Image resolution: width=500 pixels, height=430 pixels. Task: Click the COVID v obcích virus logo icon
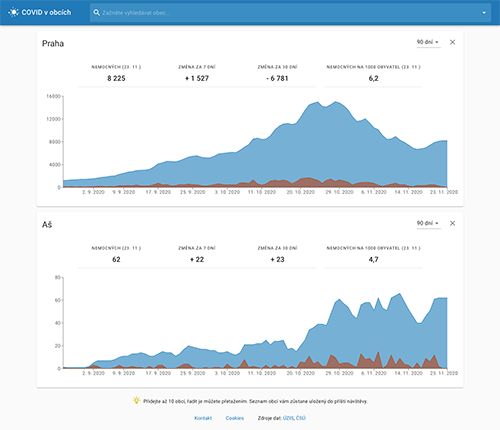click(13, 13)
